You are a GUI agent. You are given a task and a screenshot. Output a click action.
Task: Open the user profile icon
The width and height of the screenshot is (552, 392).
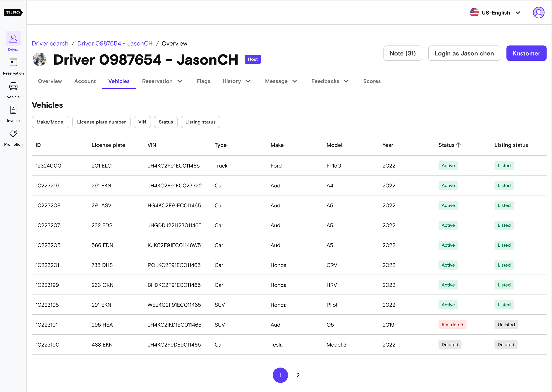coord(538,13)
